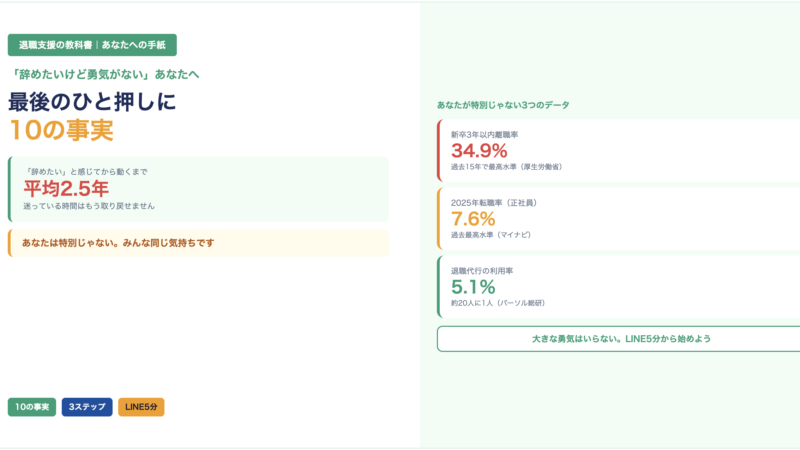This screenshot has width=800, height=450.
Task: Select the 3ステップ blue tag
Action: coord(87,407)
